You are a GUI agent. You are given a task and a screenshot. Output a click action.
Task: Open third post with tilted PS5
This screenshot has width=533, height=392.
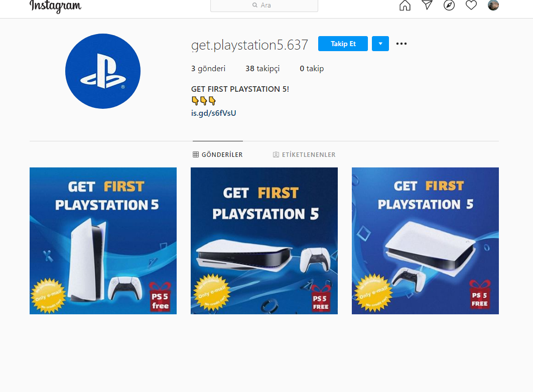click(425, 241)
